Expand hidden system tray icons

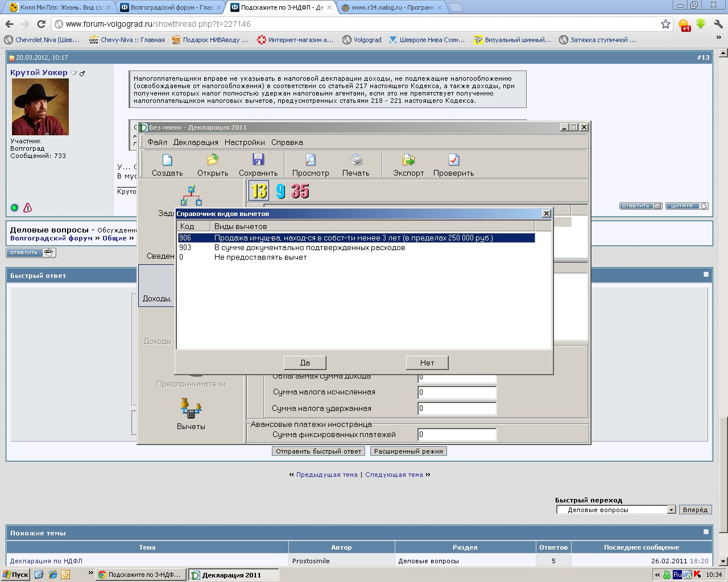click(657, 575)
